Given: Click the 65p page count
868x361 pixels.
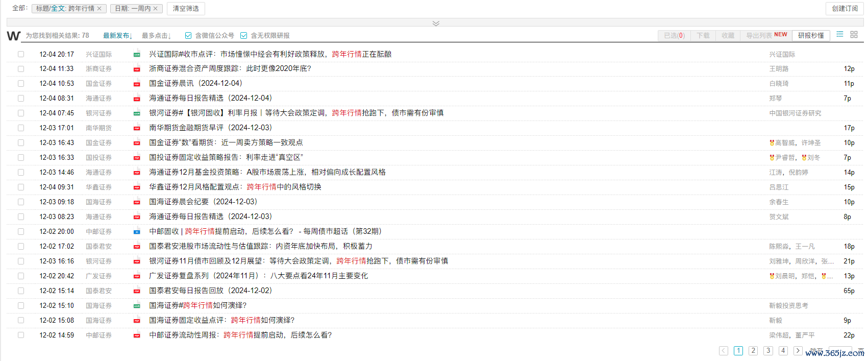Looking at the screenshot, I should [849, 291].
